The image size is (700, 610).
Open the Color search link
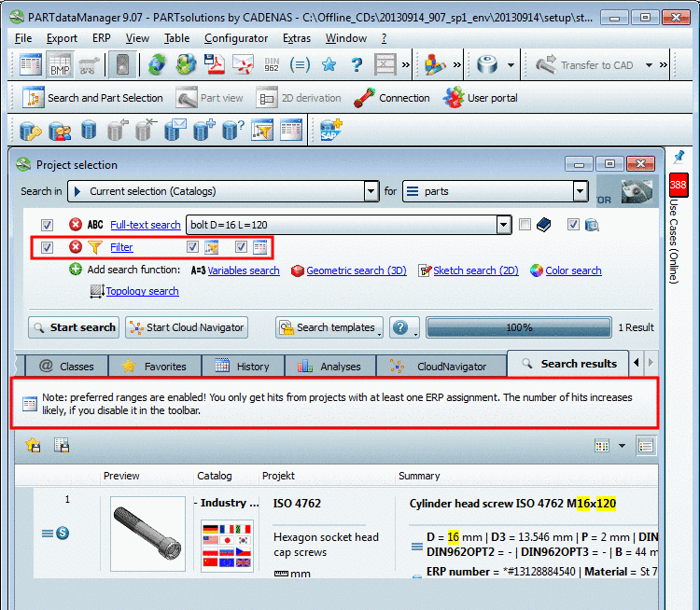573,270
